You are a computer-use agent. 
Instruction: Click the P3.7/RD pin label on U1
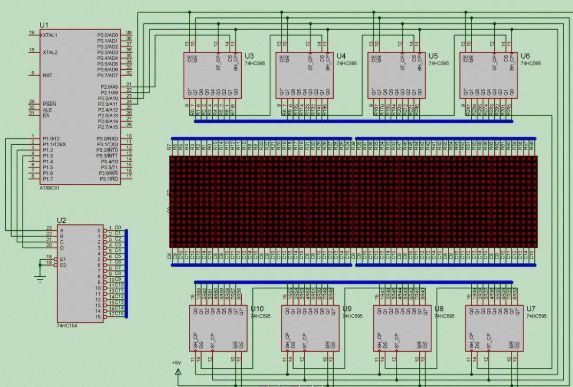(109, 179)
